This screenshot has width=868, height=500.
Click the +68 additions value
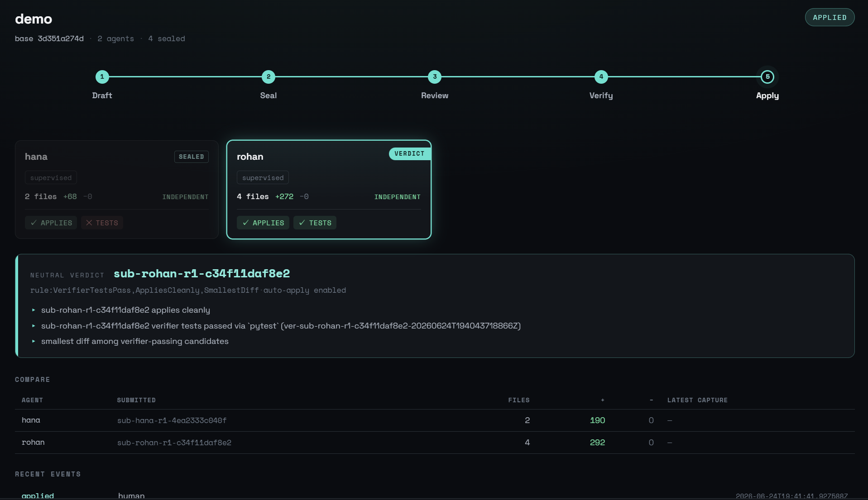click(70, 196)
